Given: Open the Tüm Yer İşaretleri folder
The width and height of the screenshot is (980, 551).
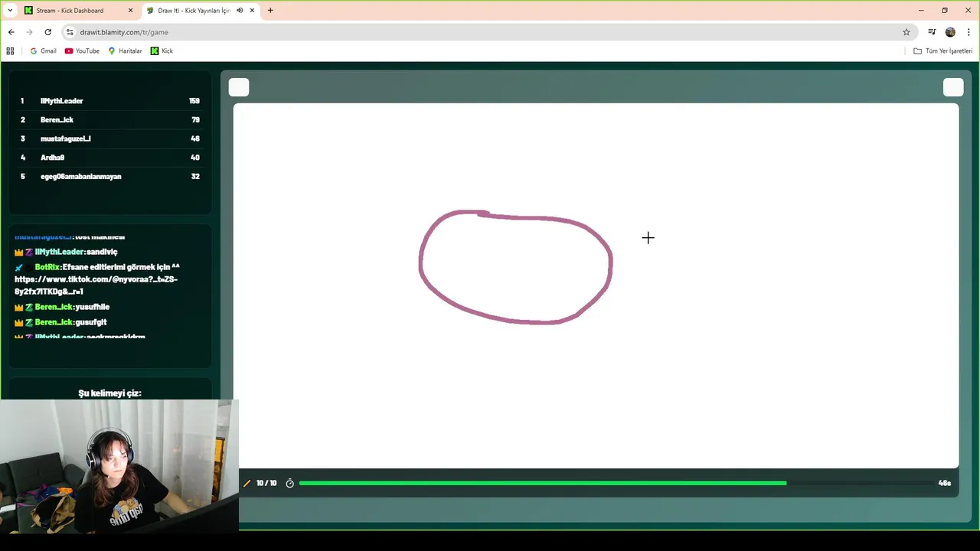Looking at the screenshot, I should click(942, 51).
